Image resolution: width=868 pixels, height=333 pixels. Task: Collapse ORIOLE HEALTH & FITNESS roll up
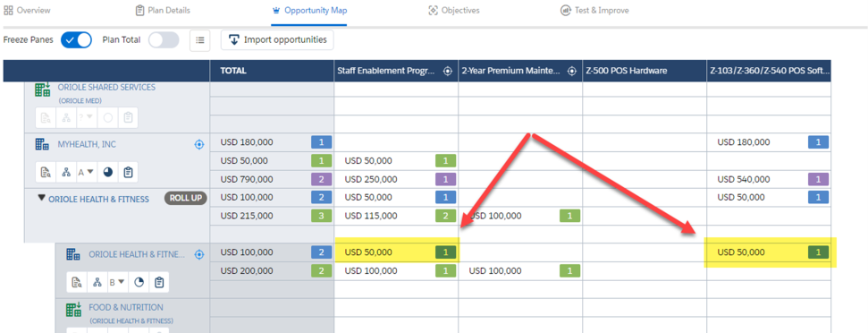point(41,198)
